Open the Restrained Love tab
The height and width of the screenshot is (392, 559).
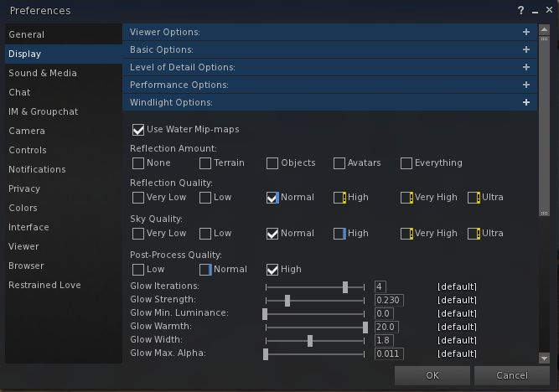[x=44, y=285]
